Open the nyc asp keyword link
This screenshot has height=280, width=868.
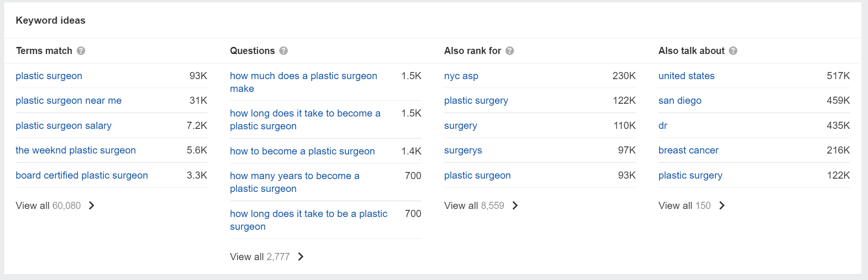[461, 76]
